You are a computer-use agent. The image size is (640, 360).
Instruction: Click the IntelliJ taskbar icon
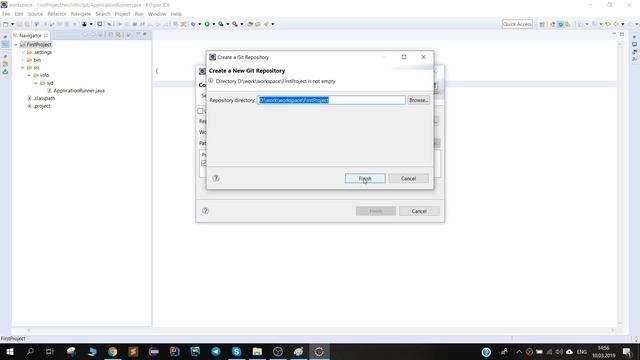(174, 351)
